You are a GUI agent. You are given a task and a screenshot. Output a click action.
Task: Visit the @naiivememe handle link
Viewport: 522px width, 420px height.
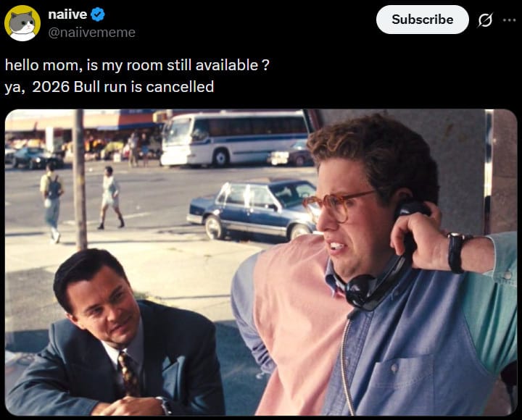pos(92,33)
